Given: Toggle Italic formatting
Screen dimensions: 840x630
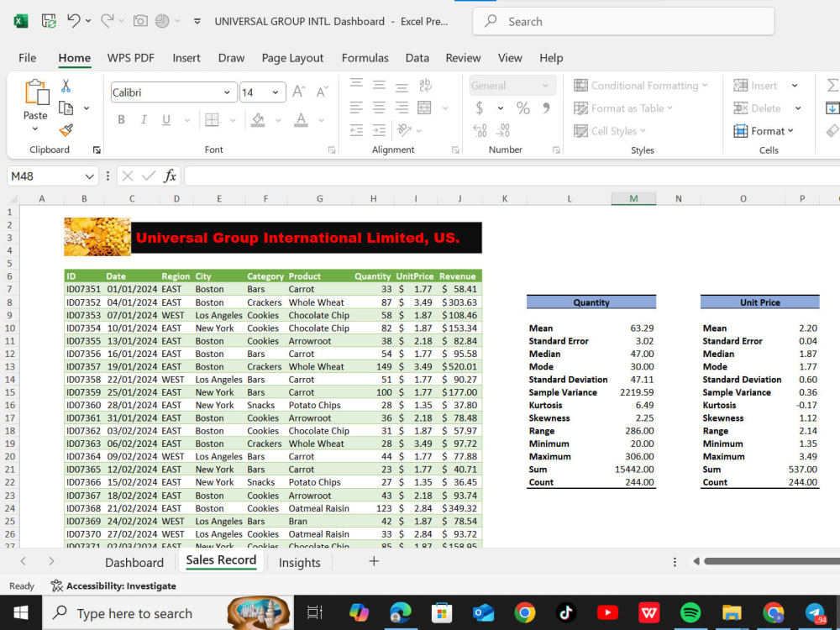Looking at the screenshot, I should coord(144,119).
